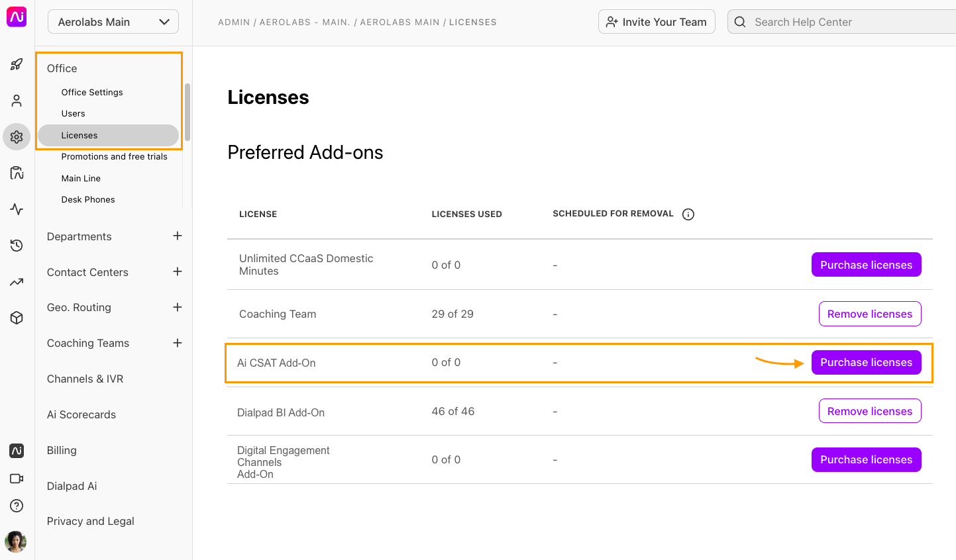Image resolution: width=956 pixels, height=560 pixels.
Task: Click the dark Ai square icon
Action: (x=17, y=451)
